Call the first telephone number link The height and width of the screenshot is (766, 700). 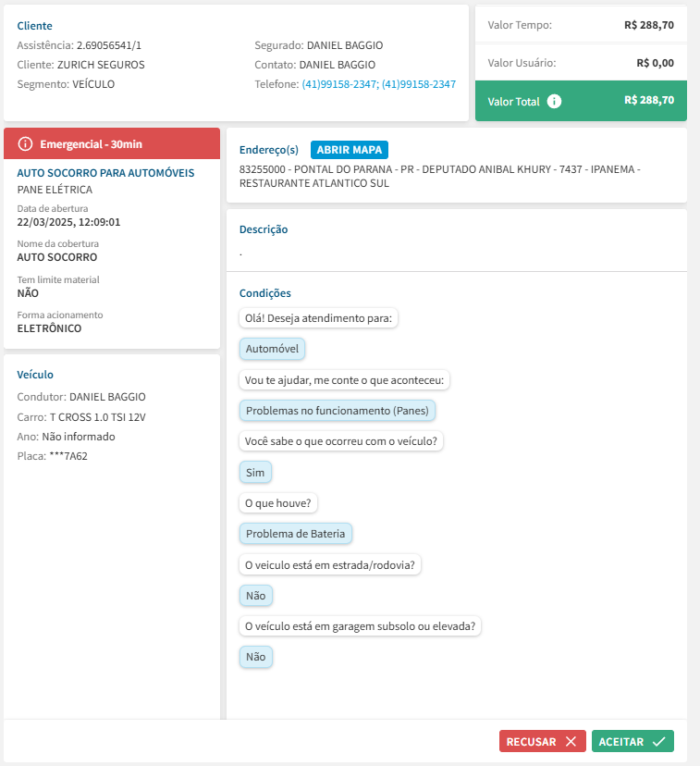pos(339,84)
